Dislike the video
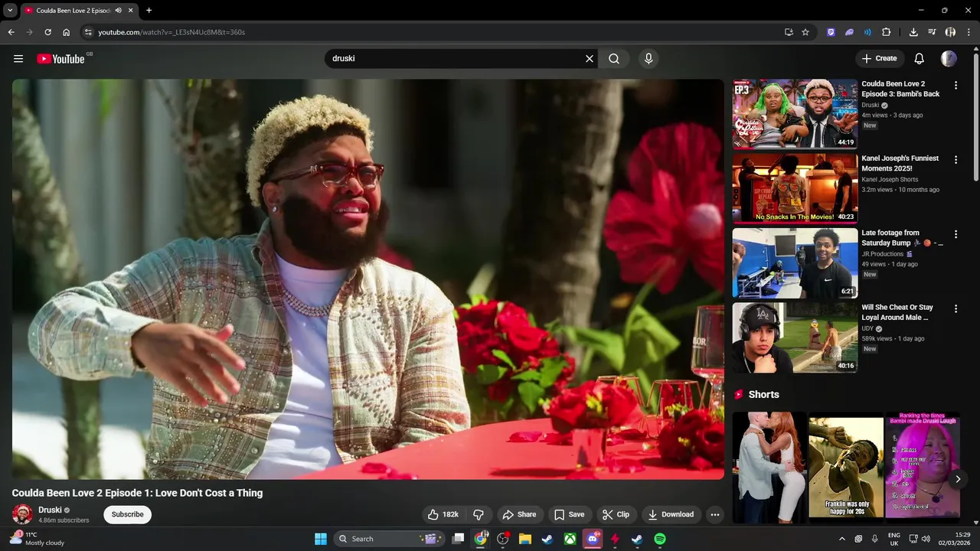 pyautogui.click(x=479, y=514)
